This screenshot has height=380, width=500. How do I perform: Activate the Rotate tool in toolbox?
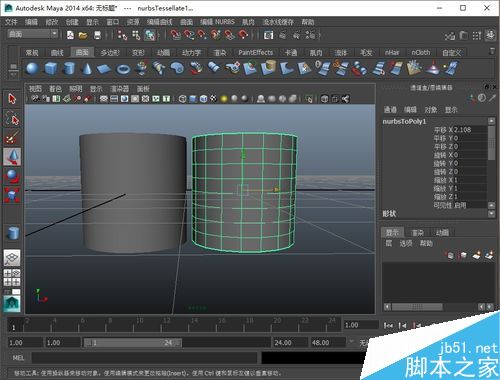coord(12,176)
